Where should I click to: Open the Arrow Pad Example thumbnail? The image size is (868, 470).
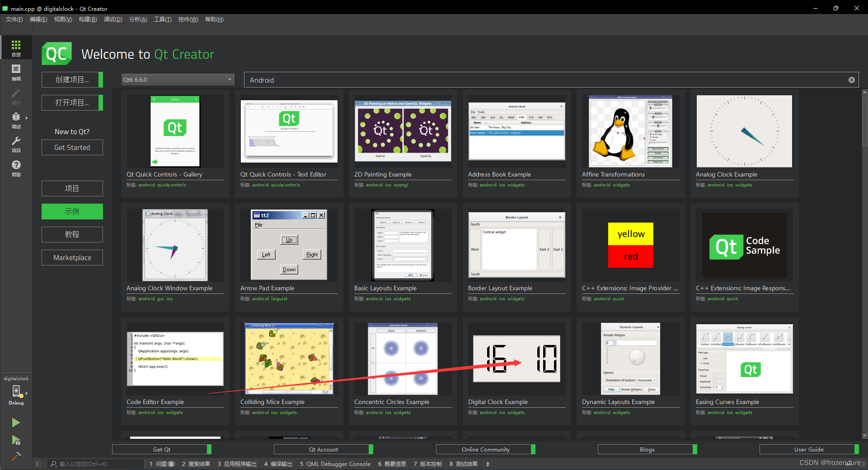[289, 245]
